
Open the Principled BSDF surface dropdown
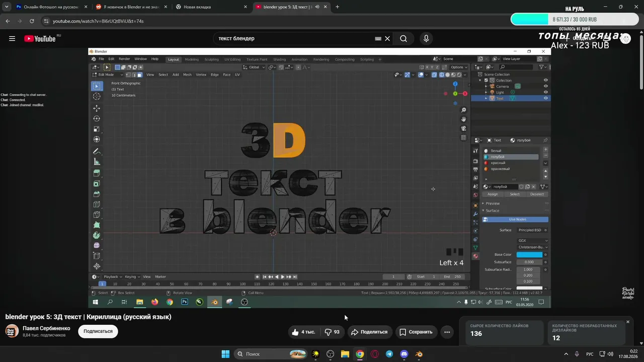coord(530,230)
